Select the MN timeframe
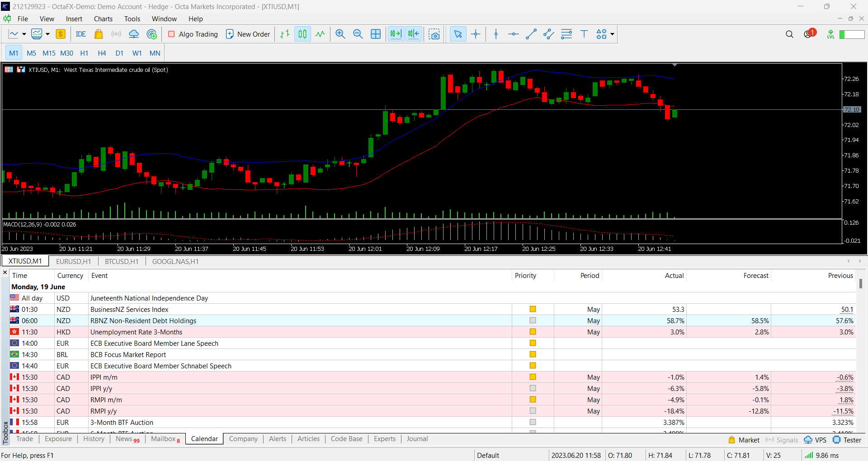Image resolution: width=868 pixels, height=461 pixels. pyautogui.click(x=155, y=53)
